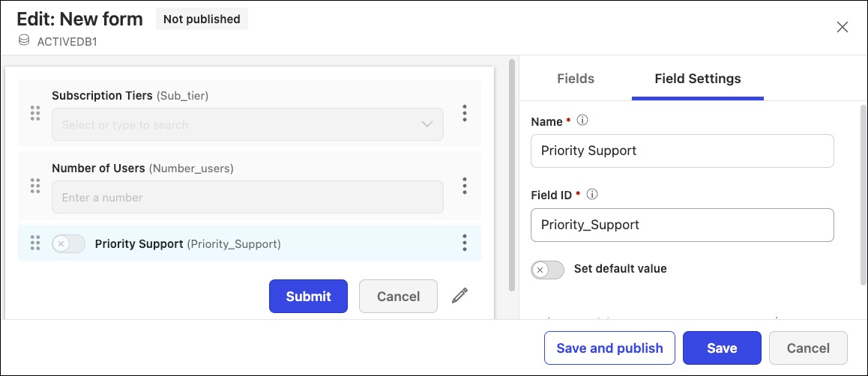The height and width of the screenshot is (376, 868).
Task: Click the ACTIVEDB1 database icon
Action: (x=24, y=41)
